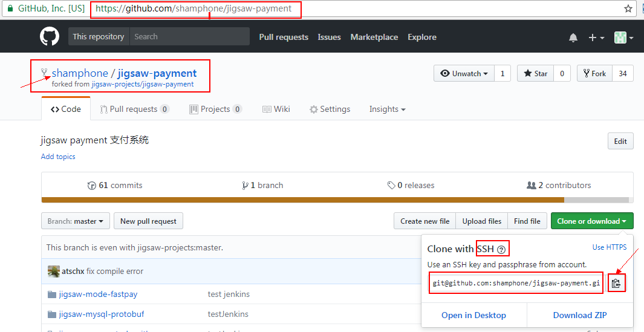Open the jigsaw-payment repository link
This screenshot has height=332, width=644.
pos(157,73)
